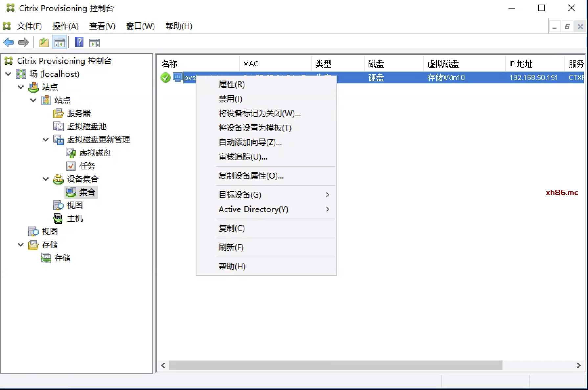The width and height of the screenshot is (588, 390).
Task: Launch 自动添加向导(Z)... from context menu
Action: [266, 142]
